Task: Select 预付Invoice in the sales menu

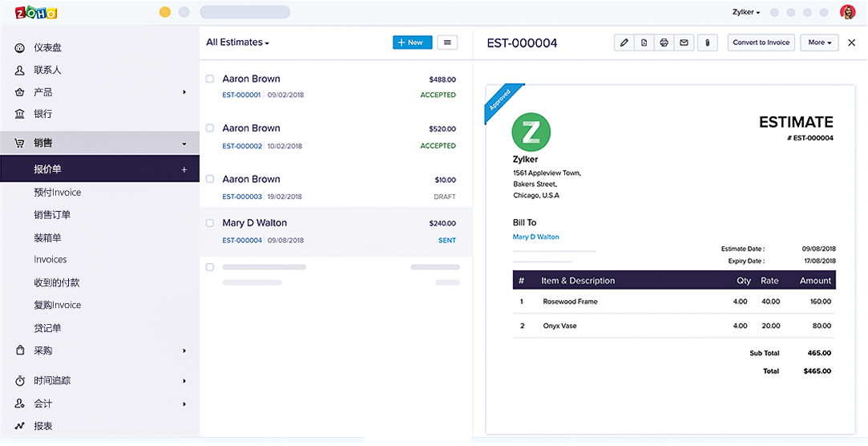Action: pyautogui.click(x=58, y=193)
